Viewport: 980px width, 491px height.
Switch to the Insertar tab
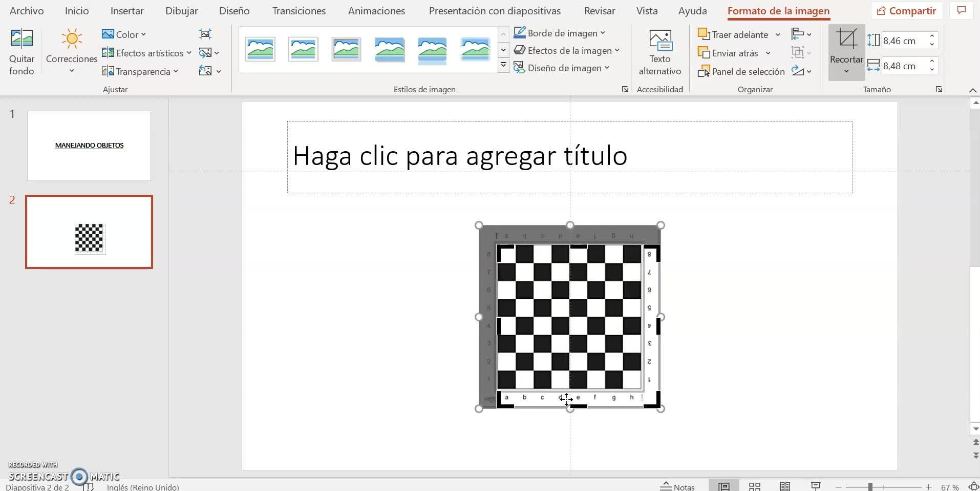pos(127,11)
